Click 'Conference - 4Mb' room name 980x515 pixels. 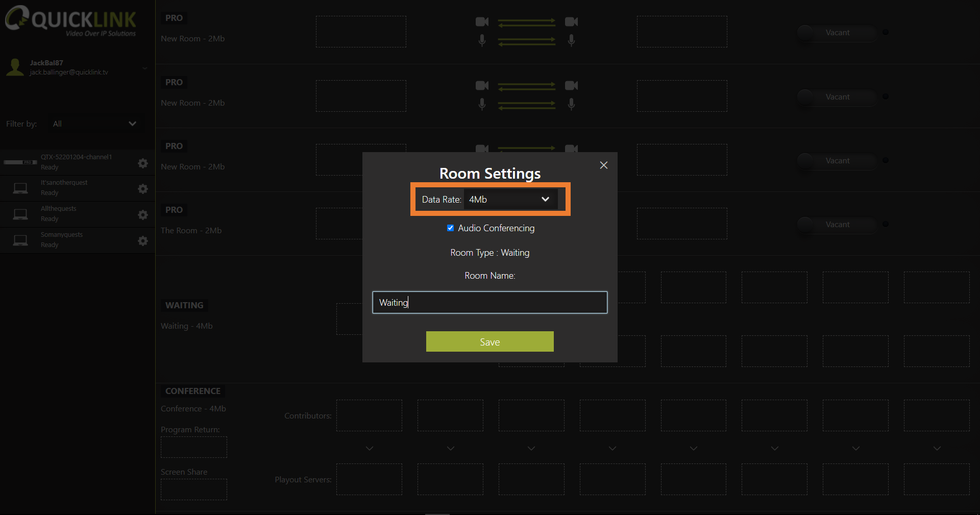pyautogui.click(x=193, y=409)
